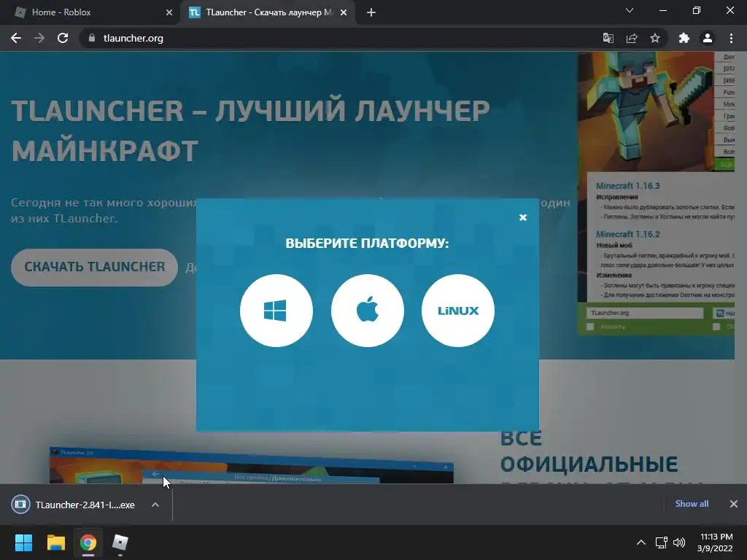Choose the Apple macOS platform icon
Image resolution: width=747 pixels, height=560 pixels.
click(368, 311)
